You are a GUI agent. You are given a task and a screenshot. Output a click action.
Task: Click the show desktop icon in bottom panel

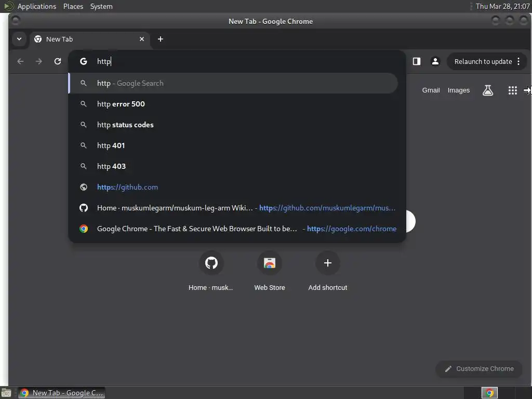[6, 393]
